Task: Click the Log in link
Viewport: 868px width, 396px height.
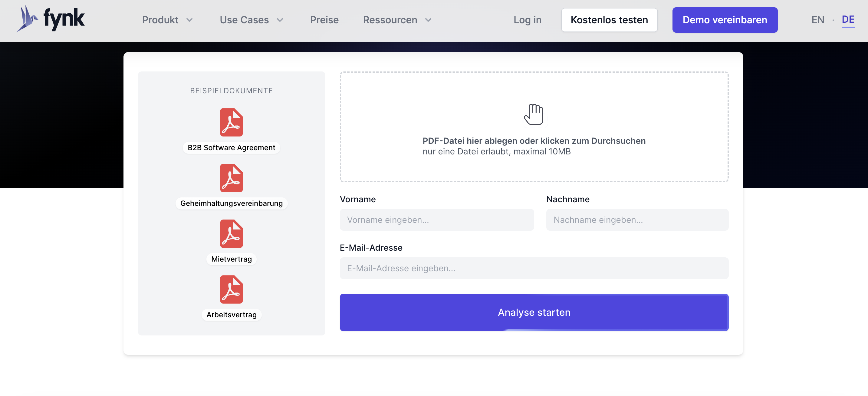Action: click(x=527, y=20)
